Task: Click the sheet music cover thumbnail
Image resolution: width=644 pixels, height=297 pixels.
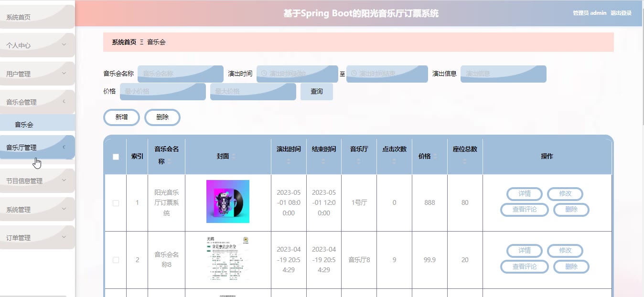Action: point(228,258)
